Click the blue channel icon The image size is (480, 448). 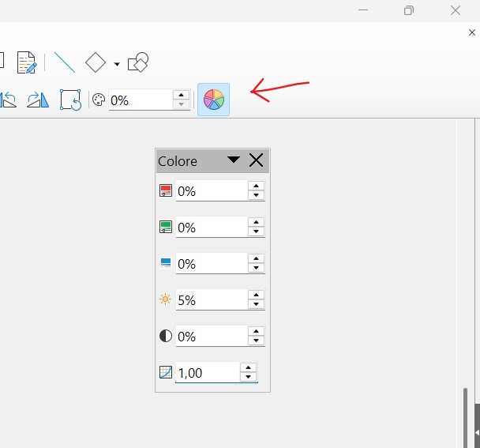click(x=166, y=263)
